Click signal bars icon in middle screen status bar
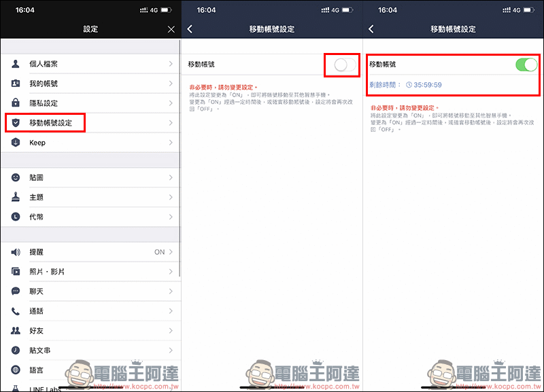This screenshot has height=392, width=544. (x=325, y=10)
